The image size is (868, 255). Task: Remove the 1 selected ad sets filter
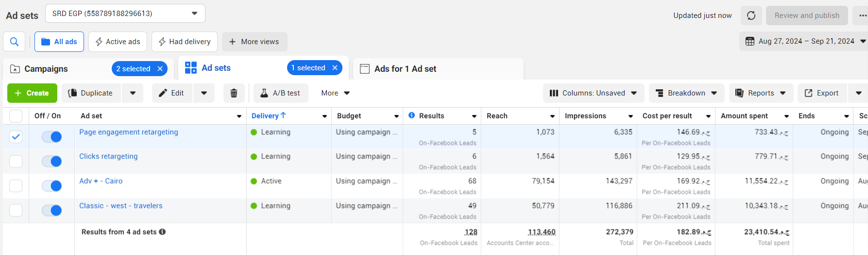coord(335,68)
